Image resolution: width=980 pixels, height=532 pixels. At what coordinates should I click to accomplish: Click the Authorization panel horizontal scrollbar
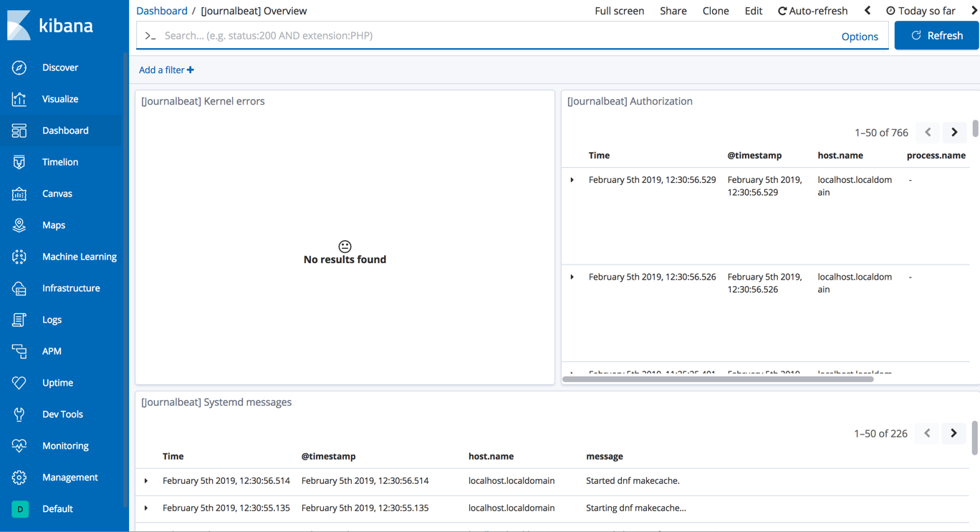click(x=718, y=379)
